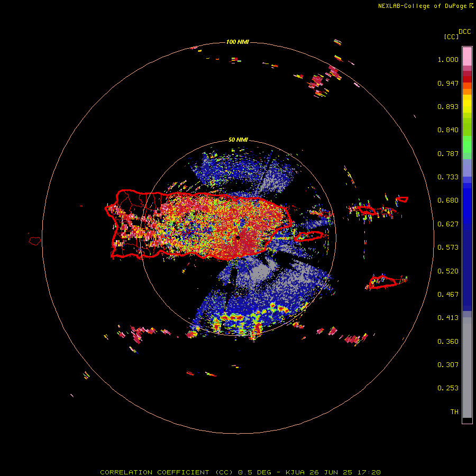
Task: Click the 0.253 color scale value
Action: (448, 388)
